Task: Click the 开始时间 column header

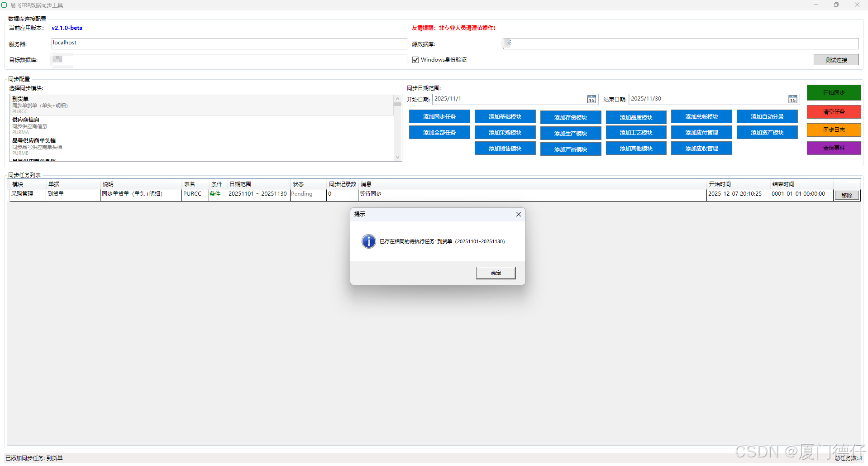Action: 738,184
